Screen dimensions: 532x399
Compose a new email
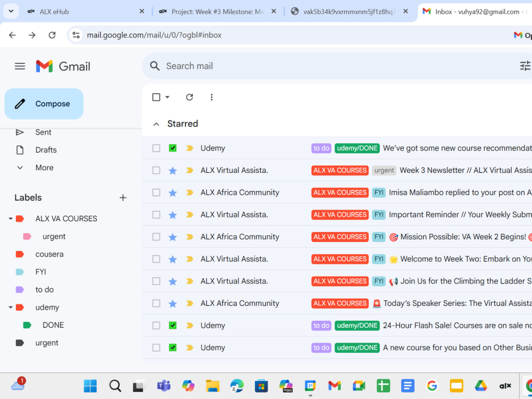coord(44,104)
